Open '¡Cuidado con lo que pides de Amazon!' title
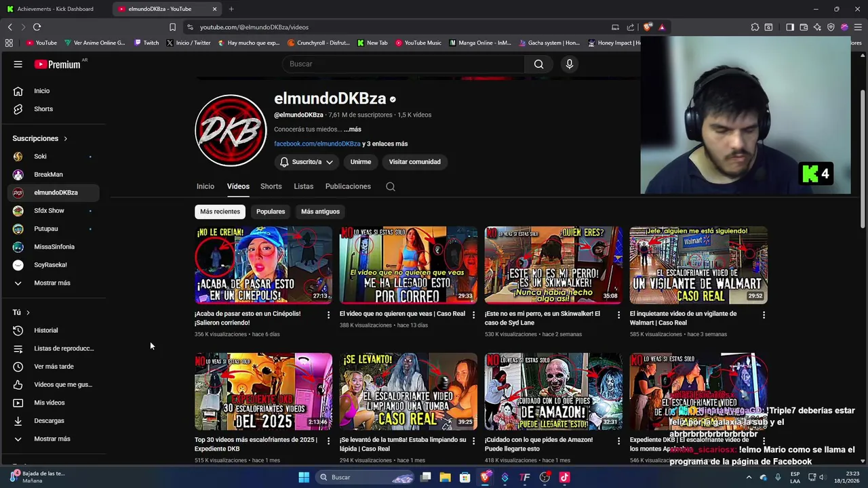This screenshot has height=488, width=868. [x=539, y=445]
